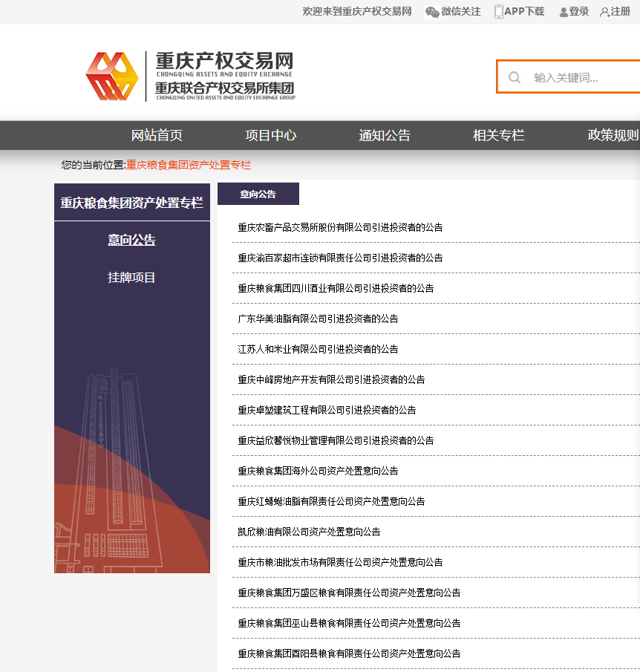Go to 网站首页 in navigation bar
This screenshot has height=672, width=640.
click(x=157, y=135)
